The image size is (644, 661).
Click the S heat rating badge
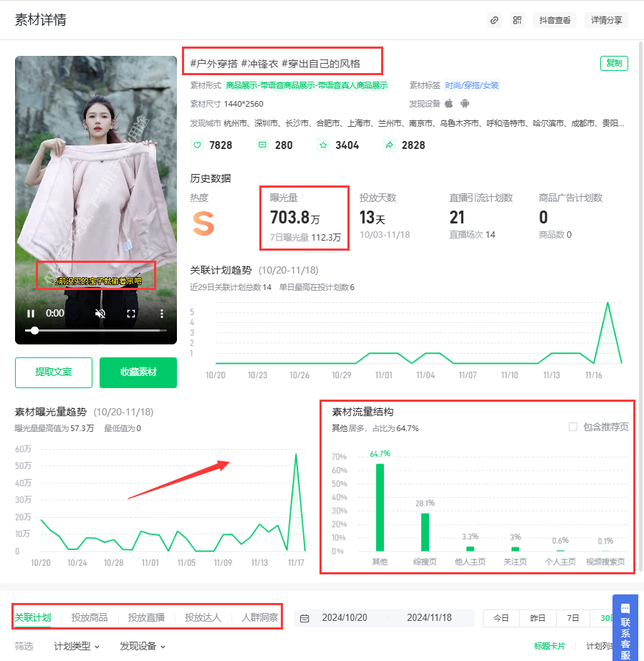[203, 223]
